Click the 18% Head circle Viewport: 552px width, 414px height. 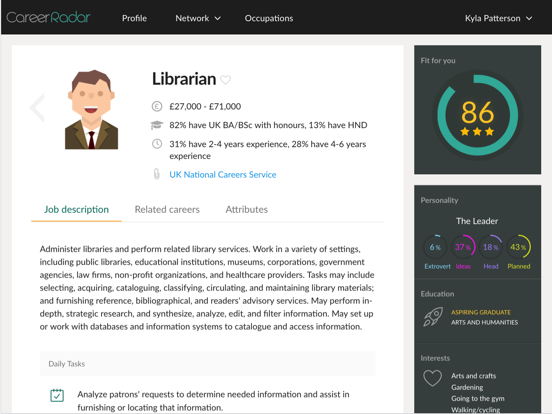[x=491, y=247]
